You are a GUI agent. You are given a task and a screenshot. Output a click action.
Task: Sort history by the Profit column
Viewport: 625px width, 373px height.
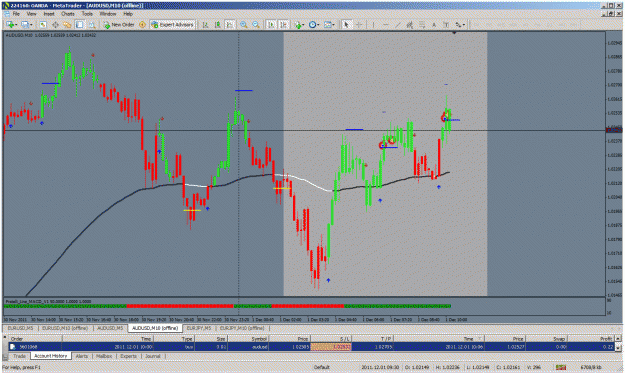click(x=591, y=339)
